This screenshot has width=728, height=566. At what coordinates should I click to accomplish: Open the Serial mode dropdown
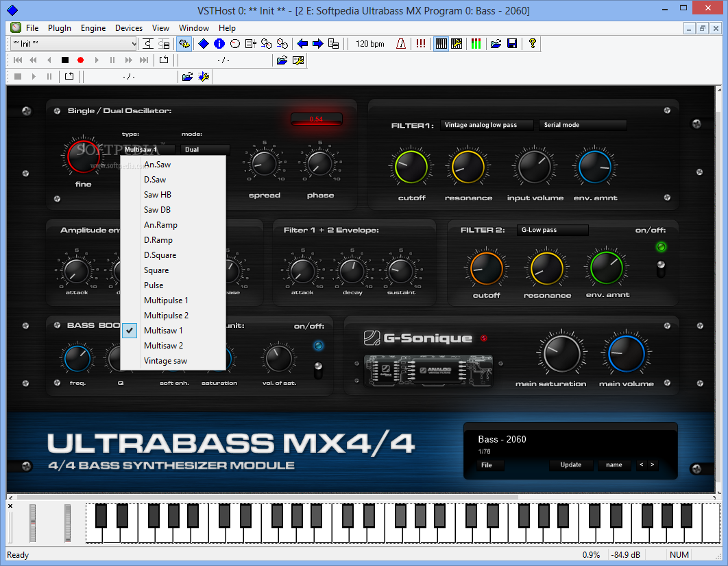coord(583,125)
